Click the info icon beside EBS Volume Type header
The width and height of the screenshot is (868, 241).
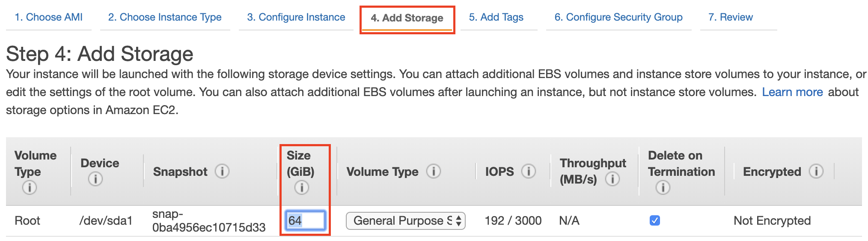pos(433,171)
